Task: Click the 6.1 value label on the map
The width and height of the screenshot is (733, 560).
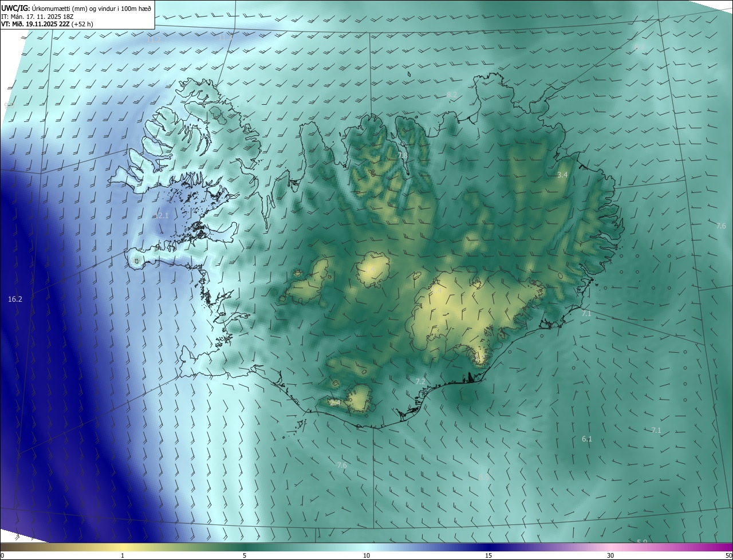Action: (x=587, y=439)
